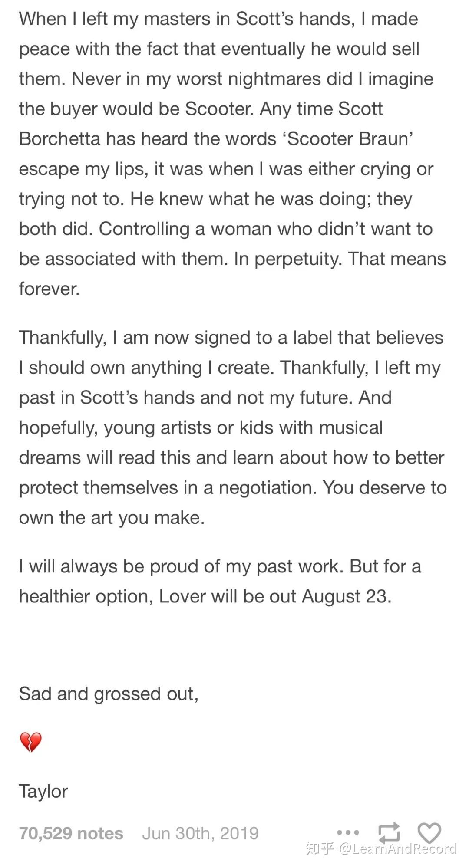Open the three-dot post options menu
469x868 pixels.
pos(348,832)
